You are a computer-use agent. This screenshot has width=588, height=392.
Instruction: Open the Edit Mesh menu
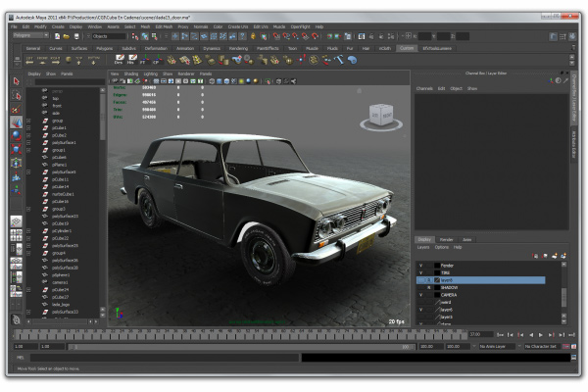click(x=164, y=26)
